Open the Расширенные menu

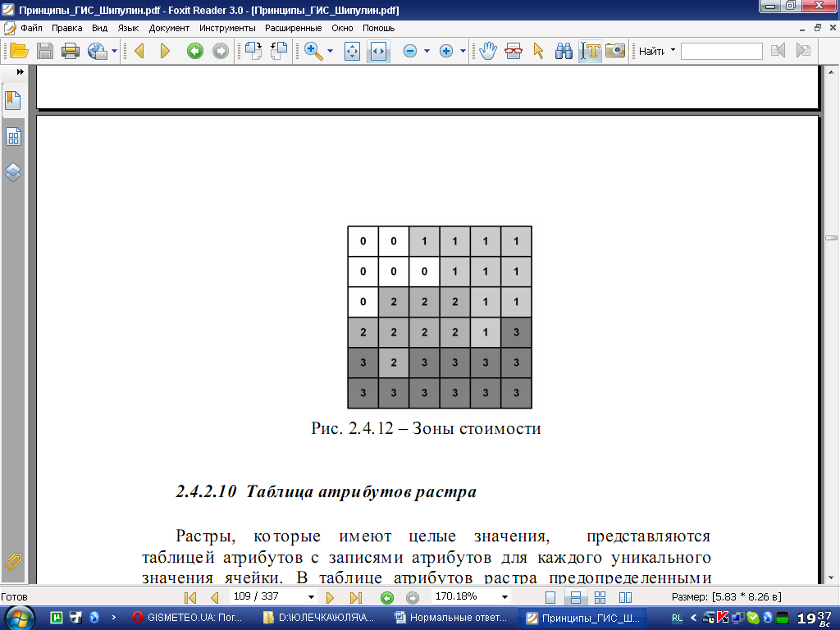(294, 28)
